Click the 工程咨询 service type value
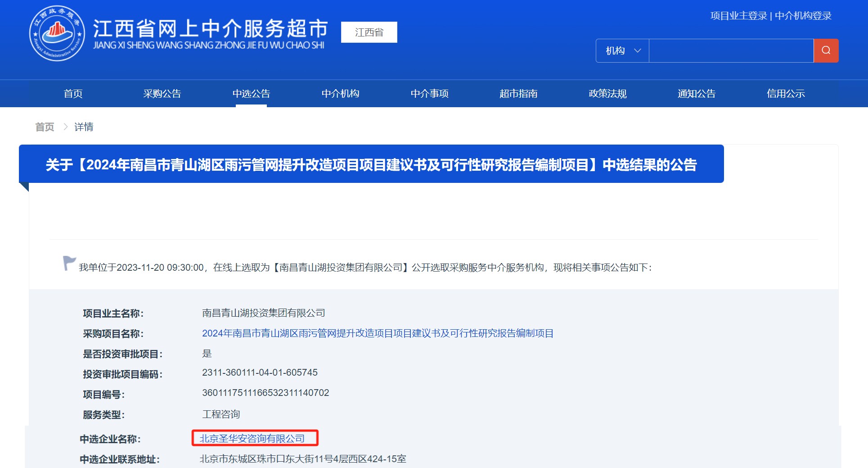Image resolution: width=868 pixels, height=468 pixels. [221, 414]
